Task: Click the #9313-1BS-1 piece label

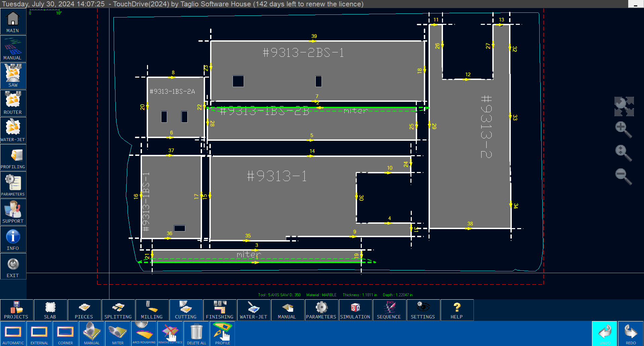Action: (146, 202)
